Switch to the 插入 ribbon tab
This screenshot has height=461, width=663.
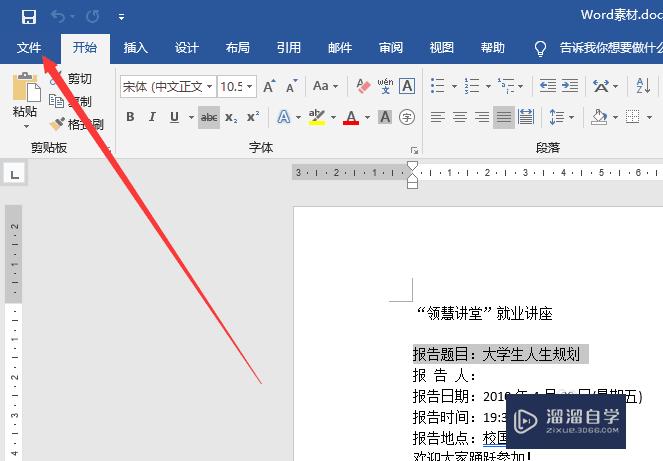(x=136, y=47)
